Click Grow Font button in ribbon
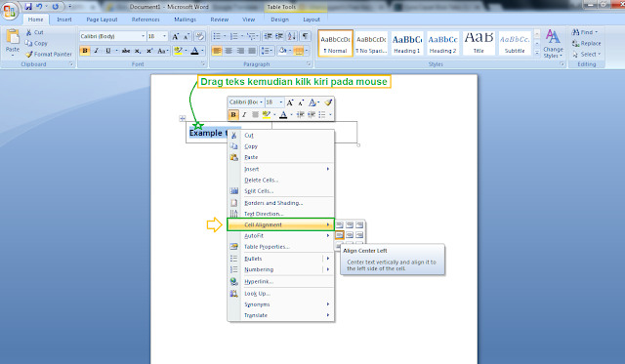 click(176, 36)
